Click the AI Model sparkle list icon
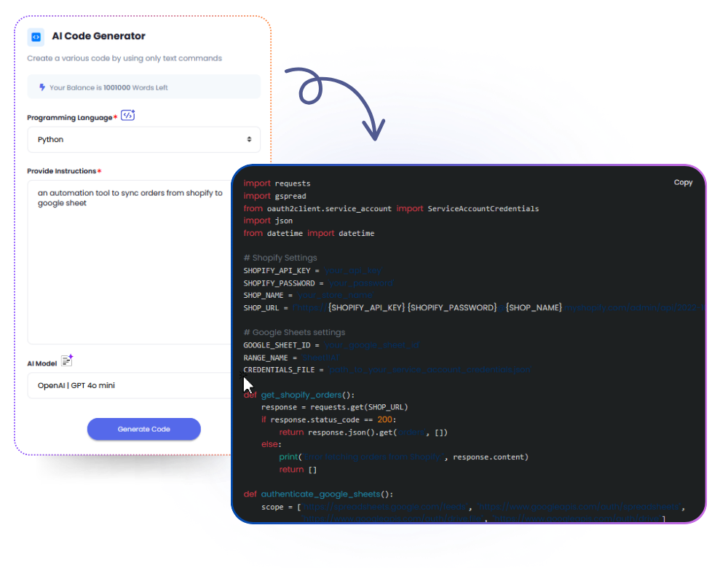728x568 pixels. pyautogui.click(x=67, y=360)
